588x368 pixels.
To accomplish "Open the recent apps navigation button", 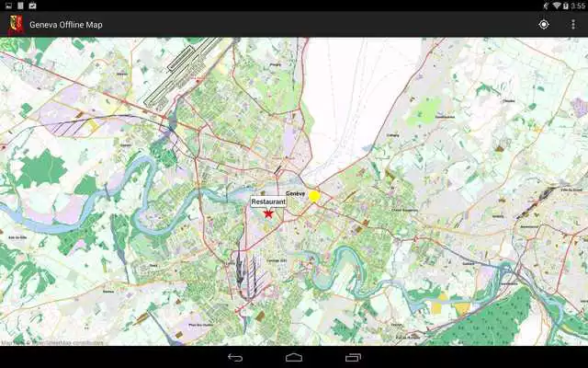I will click(353, 358).
